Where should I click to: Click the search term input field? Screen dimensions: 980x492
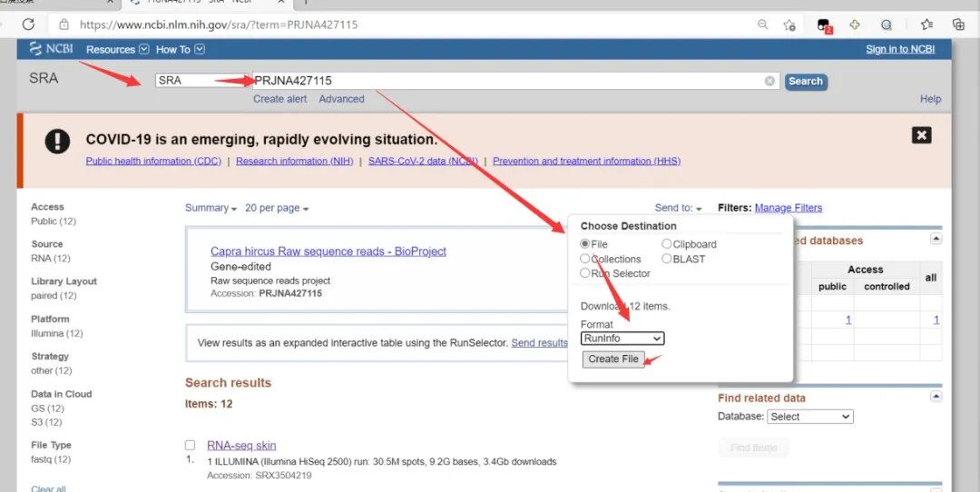coord(515,81)
